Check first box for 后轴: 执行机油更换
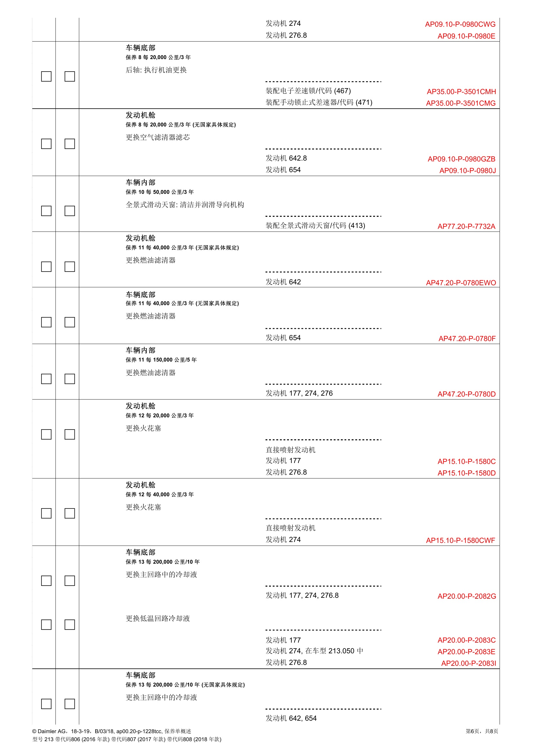This screenshot has width=534, height=756. [x=46, y=76]
